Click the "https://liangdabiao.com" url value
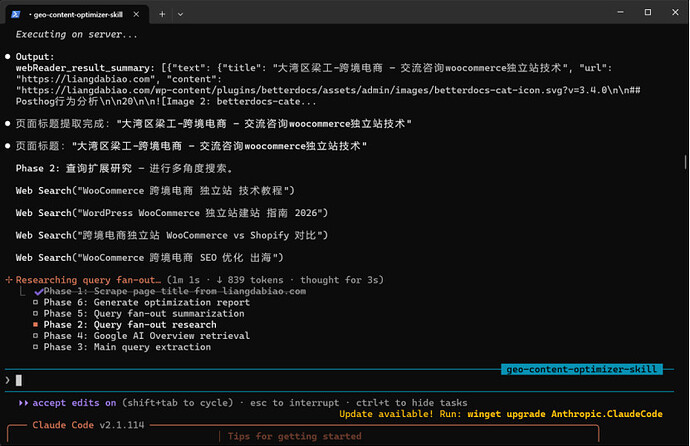The image size is (690, 446). point(86,79)
